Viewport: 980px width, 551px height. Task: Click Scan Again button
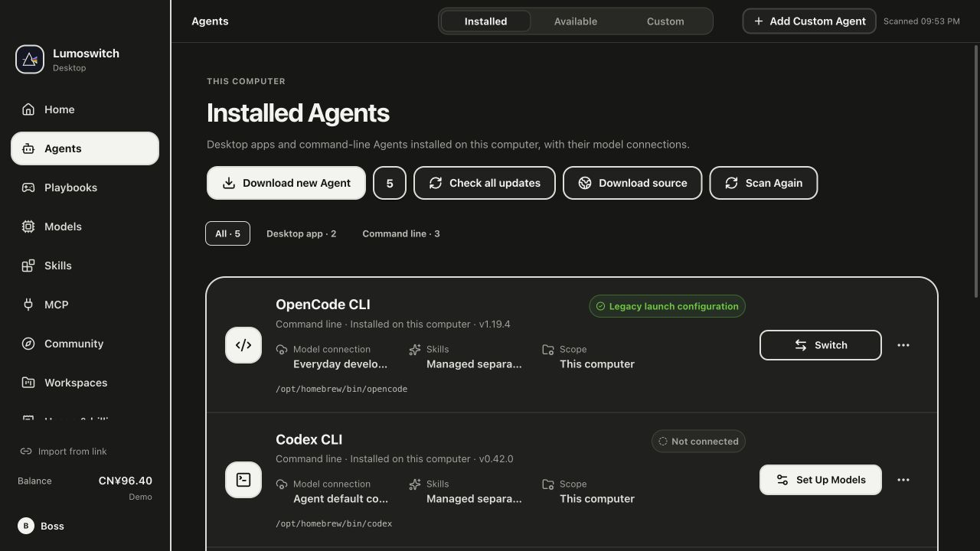click(x=763, y=183)
